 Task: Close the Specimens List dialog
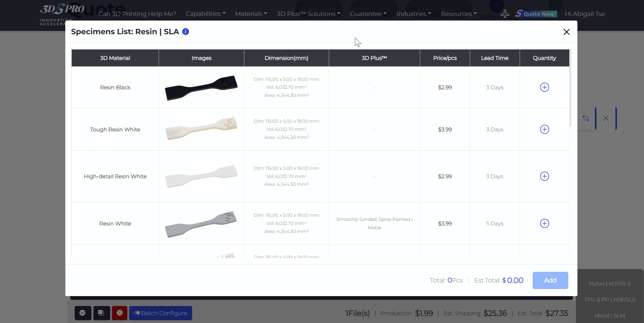click(567, 32)
